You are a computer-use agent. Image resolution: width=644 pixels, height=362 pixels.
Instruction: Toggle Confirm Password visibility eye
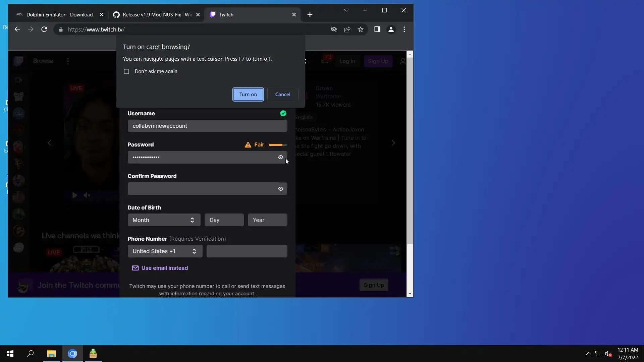point(281,189)
